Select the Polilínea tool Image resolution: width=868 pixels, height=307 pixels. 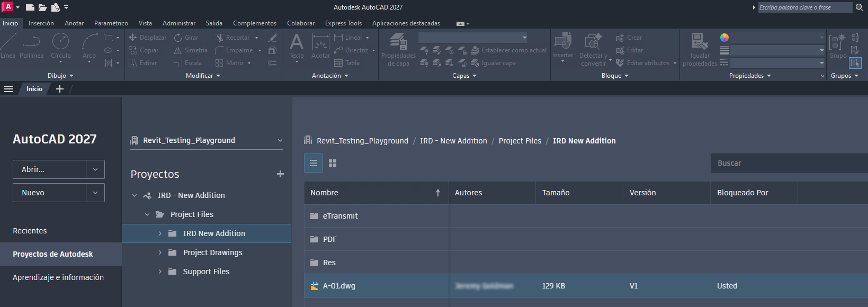31,46
